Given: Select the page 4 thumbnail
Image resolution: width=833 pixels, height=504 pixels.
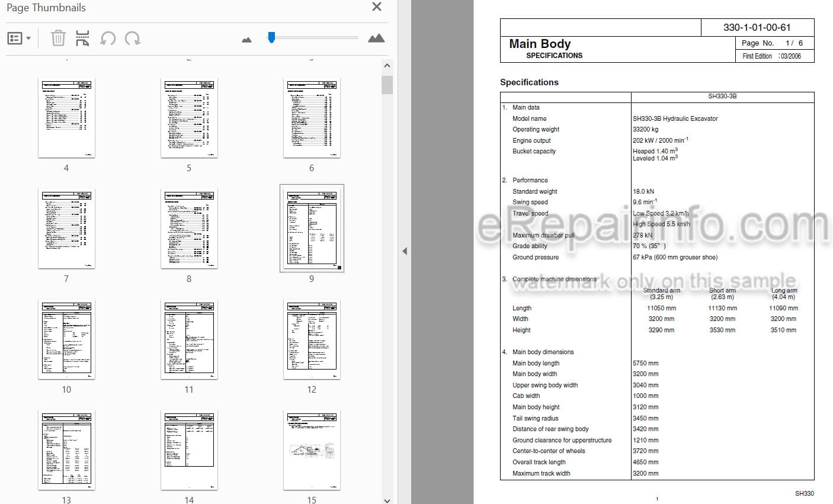Looking at the screenshot, I should [66, 118].
